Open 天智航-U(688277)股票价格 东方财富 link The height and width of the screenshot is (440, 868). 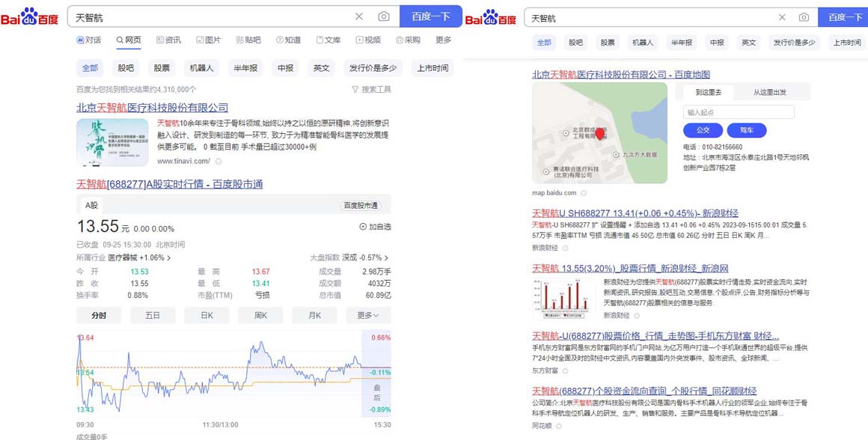656,336
